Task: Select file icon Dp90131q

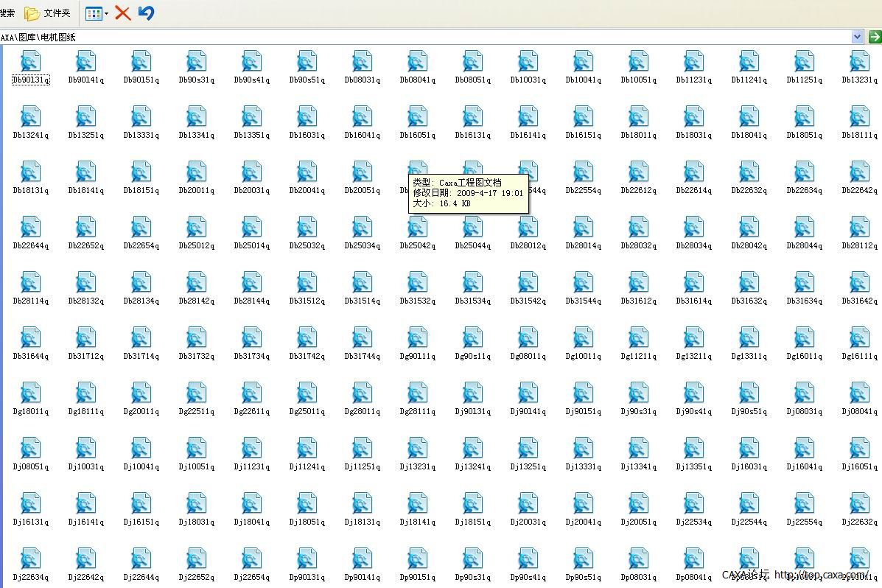Action: (x=307, y=559)
